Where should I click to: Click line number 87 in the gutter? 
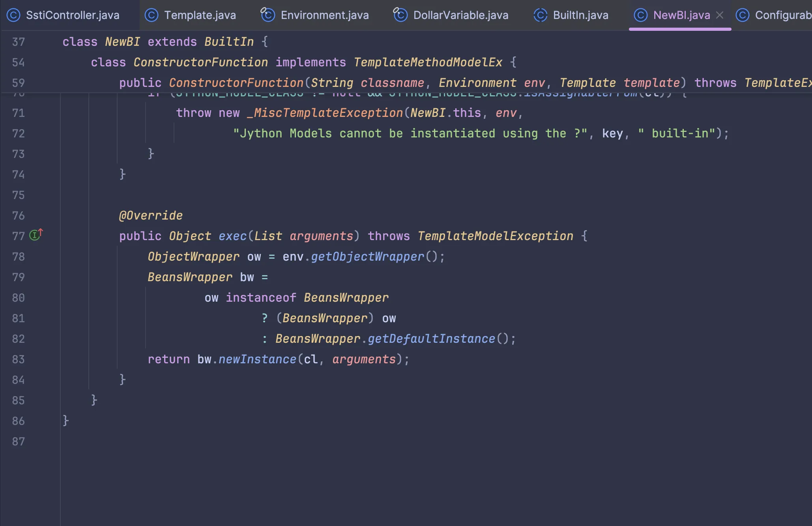19,441
